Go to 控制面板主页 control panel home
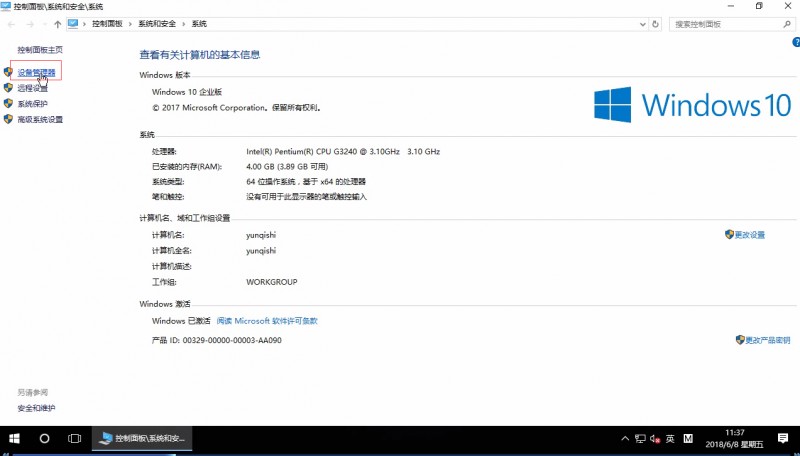This screenshot has height=456, width=800. point(40,50)
